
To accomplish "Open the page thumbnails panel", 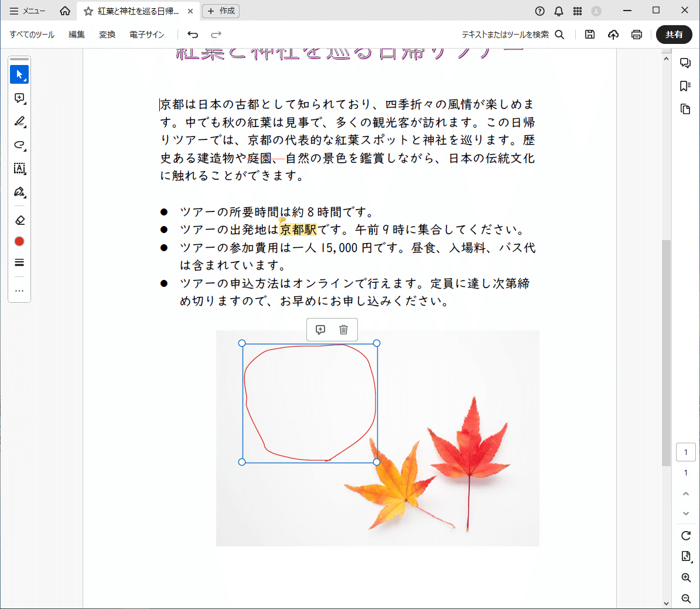I will (x=685, y=110).
